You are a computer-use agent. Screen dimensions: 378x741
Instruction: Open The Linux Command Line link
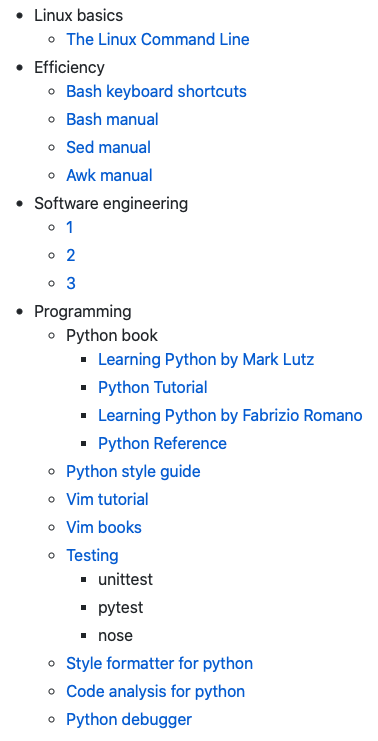158,39
